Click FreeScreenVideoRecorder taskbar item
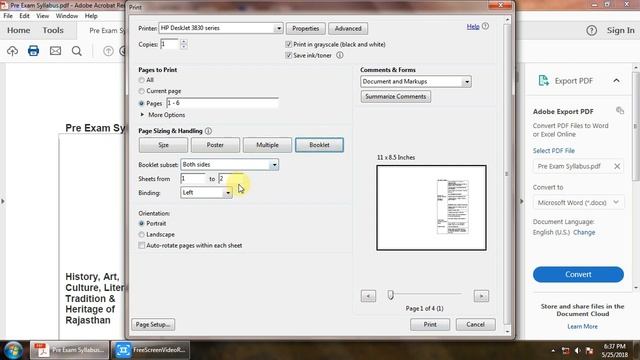 coord(150,350)
